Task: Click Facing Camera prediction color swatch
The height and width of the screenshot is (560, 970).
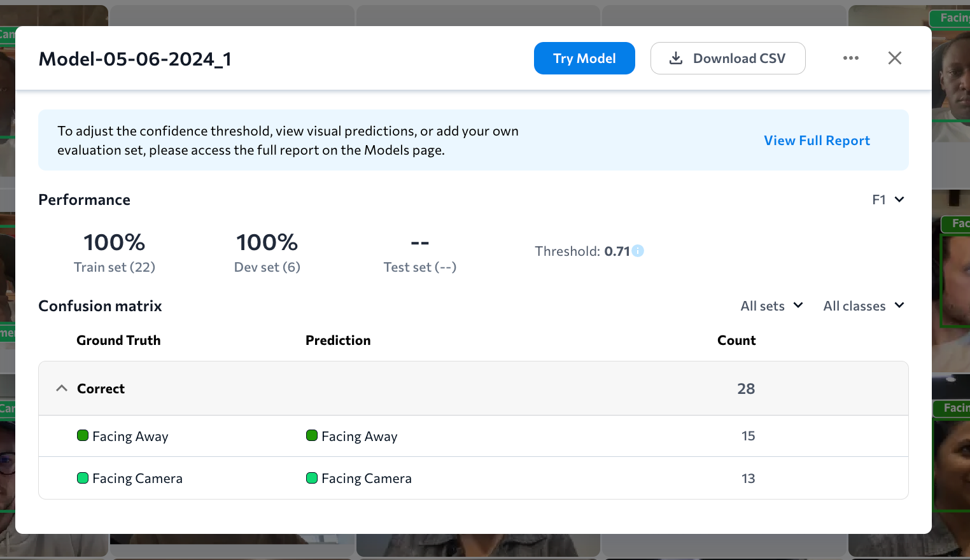Action: click(x=312, y=478)
